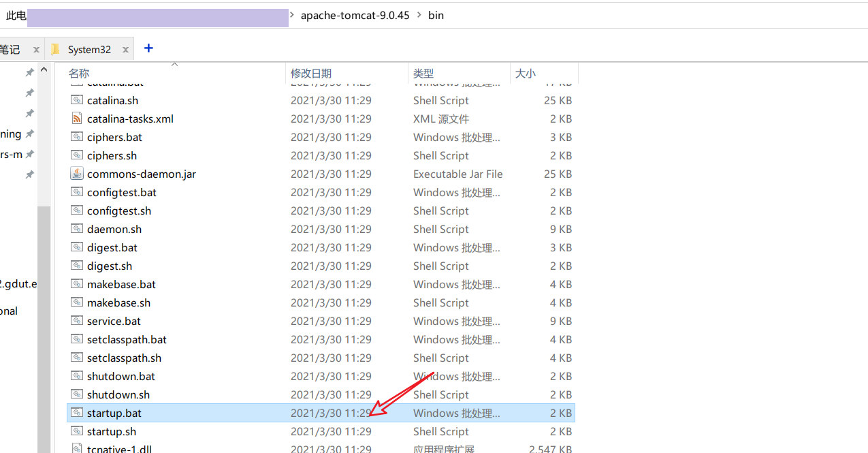Sort by 修改日期 column header
Viewport: 868px width, 453px height.
point(311,73)
